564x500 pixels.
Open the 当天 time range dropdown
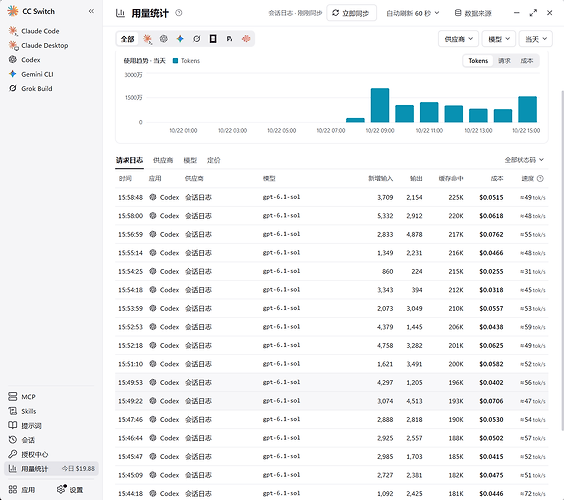[536, 39]
